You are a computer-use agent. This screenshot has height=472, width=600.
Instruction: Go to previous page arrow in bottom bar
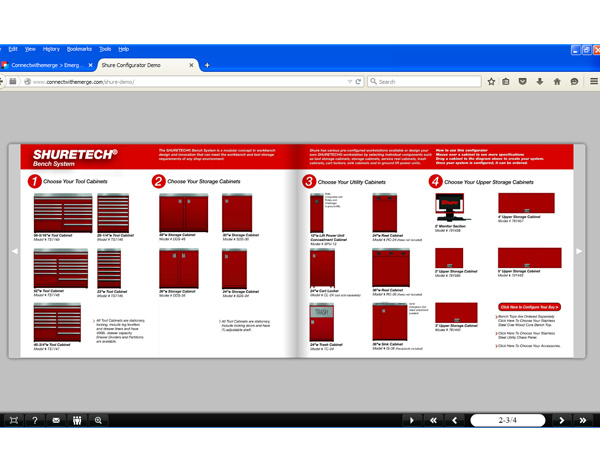coord(455,420)
